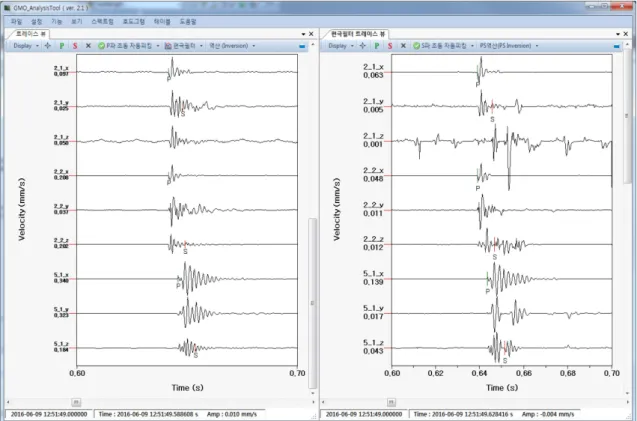Click the GMO_AnalysisTool title bar app icon

coord(7,8)
